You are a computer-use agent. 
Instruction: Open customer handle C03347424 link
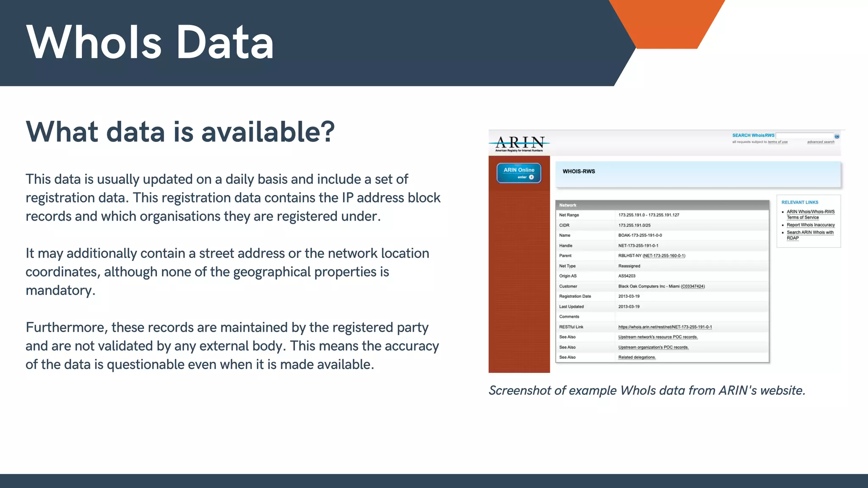point(693,286)
